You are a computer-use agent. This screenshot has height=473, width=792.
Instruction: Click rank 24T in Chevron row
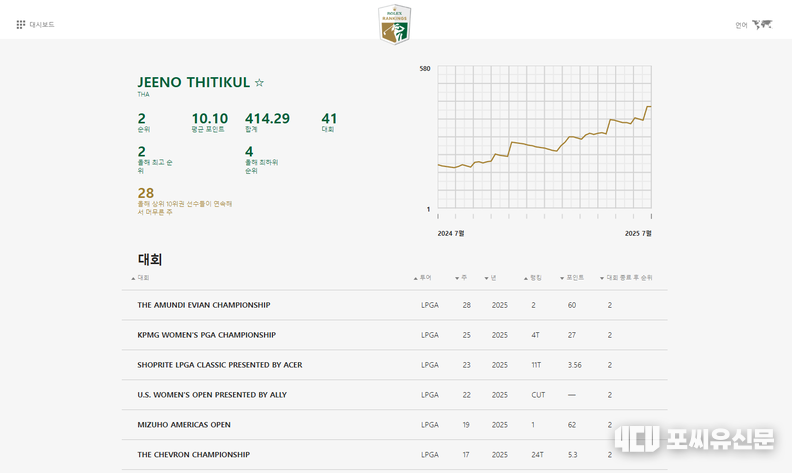coord(537,455)
